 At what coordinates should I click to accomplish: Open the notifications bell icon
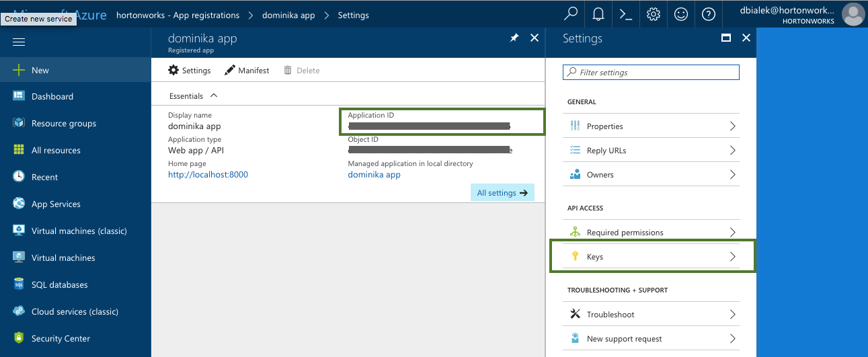tap(598, 14)
